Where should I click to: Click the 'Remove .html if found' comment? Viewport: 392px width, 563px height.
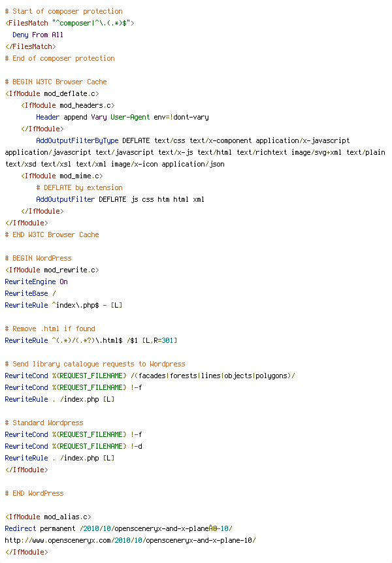pos(50,329)
